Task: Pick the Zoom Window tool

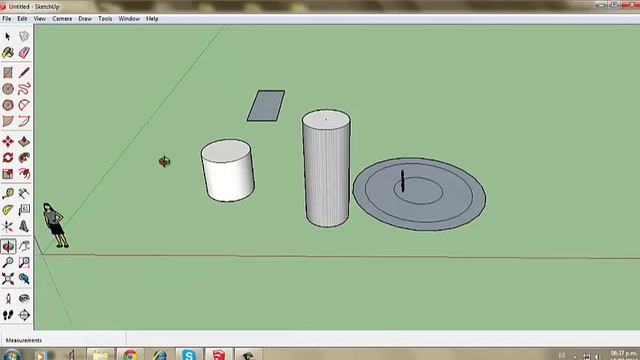Action: point(24,262)
